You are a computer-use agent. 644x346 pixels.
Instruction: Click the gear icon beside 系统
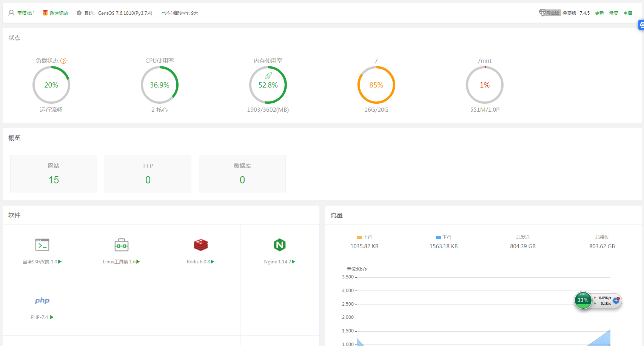pos(79,13)
